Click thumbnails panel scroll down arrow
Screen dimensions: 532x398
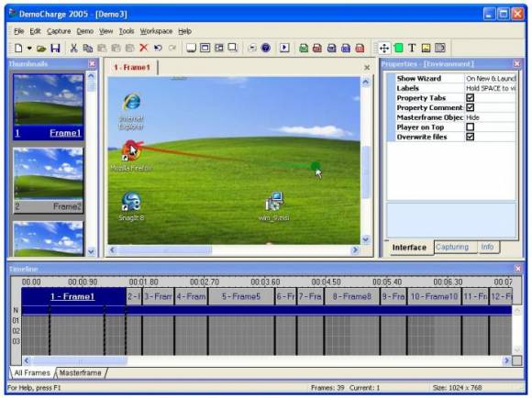(x=91, y=252)
